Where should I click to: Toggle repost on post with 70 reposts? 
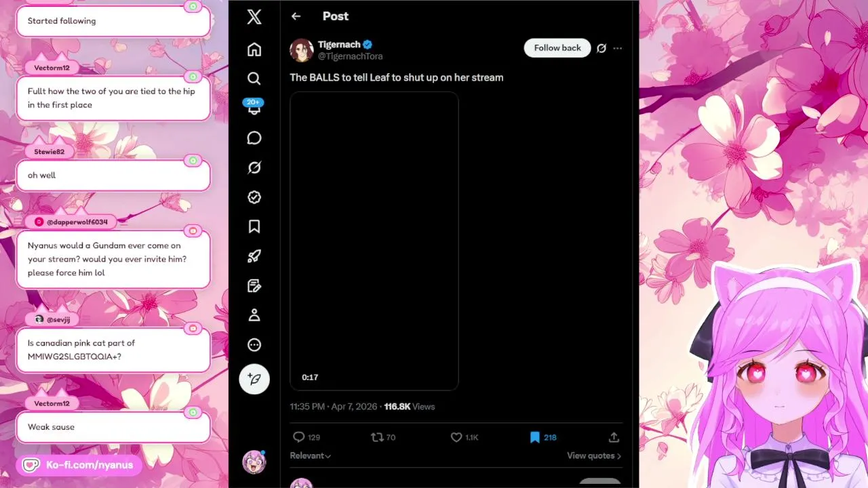click(x=377, y=438)
